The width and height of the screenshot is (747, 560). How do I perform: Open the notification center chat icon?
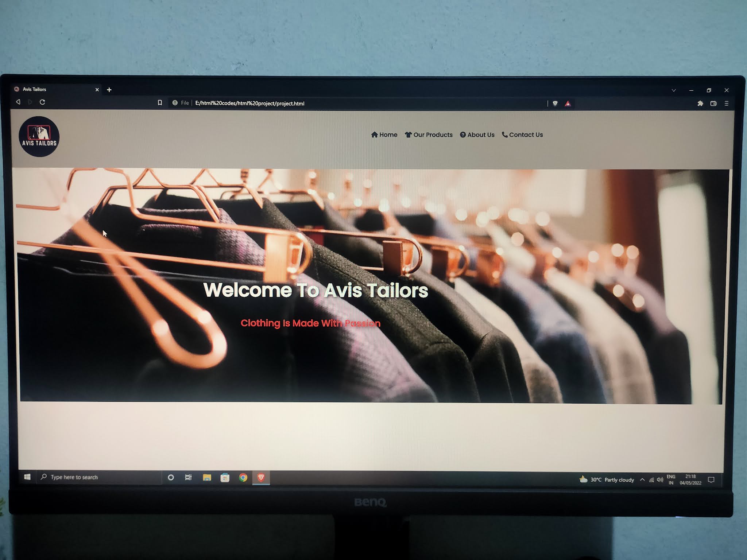coord(711,479)
